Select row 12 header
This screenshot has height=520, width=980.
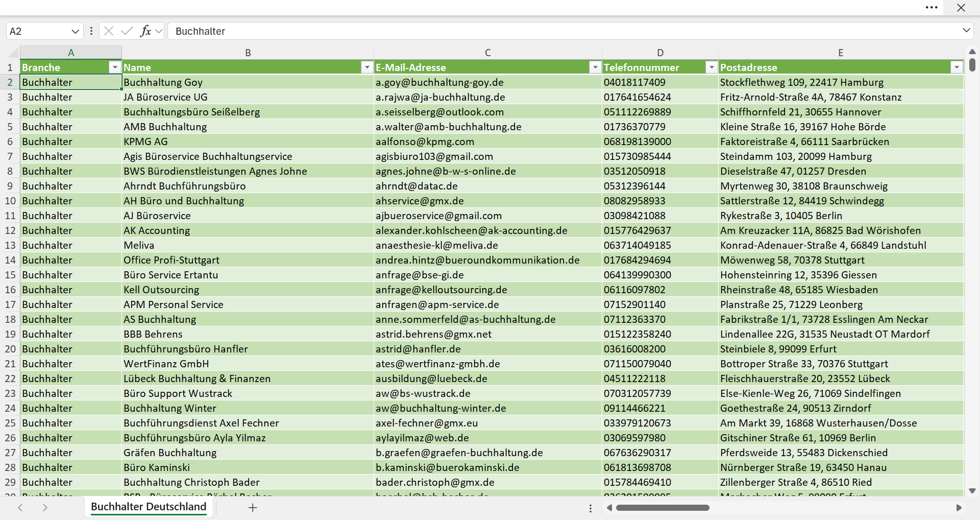click(x=10, y=230)
